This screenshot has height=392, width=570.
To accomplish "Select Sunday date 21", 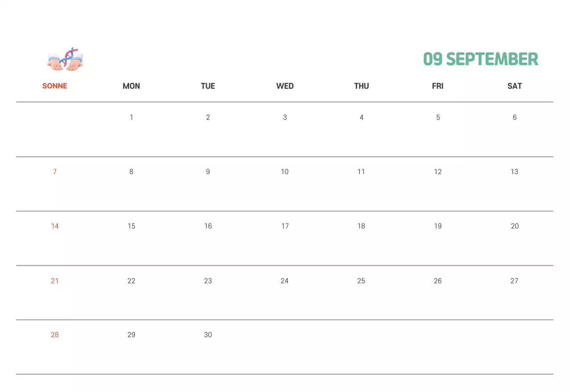I will coord(55,281).
